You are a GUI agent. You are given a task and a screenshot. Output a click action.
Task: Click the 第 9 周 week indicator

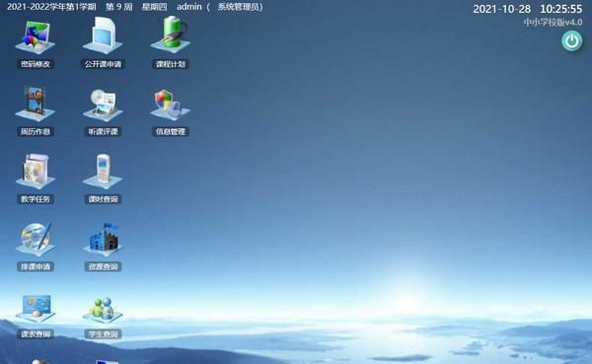[119, 7]
